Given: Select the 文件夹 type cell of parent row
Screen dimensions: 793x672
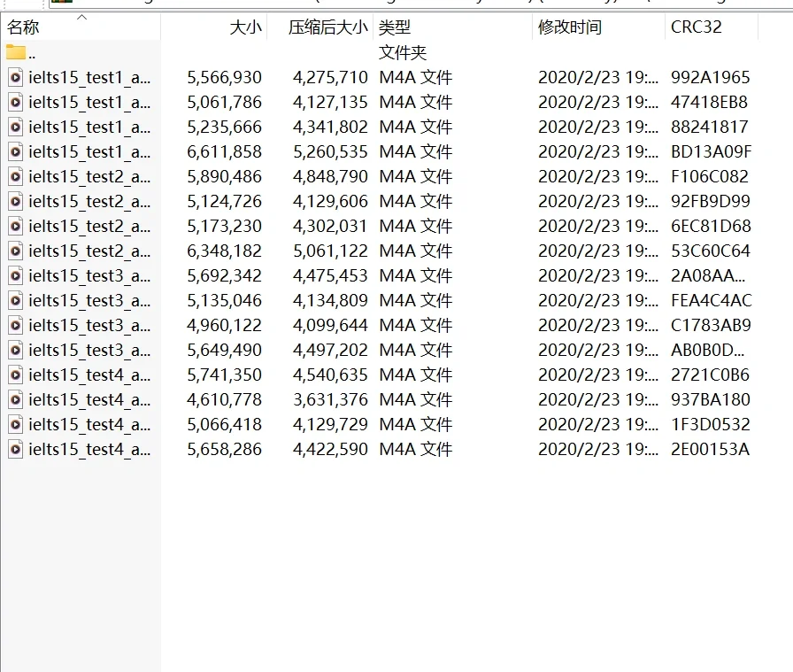Looking at the screenshot, I should click(x=403, y=52).
